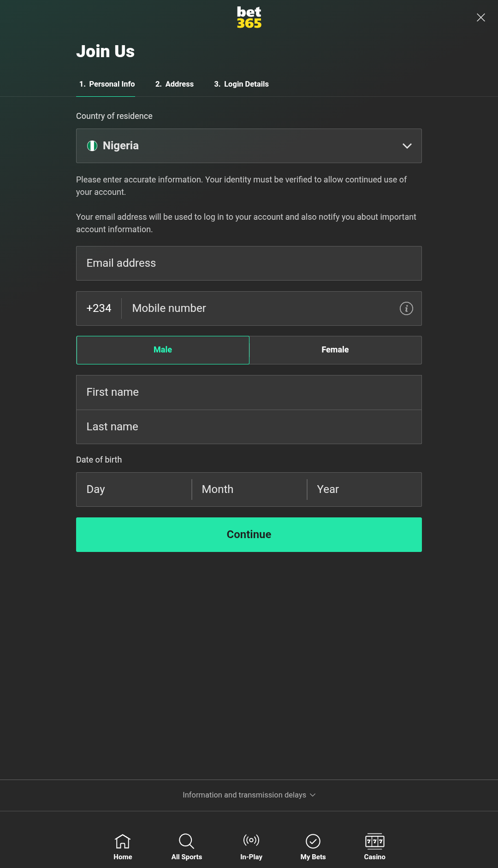Go to Home in bottom navigation
This screenshot has width=498, height=868.
[x=123, y=846]
